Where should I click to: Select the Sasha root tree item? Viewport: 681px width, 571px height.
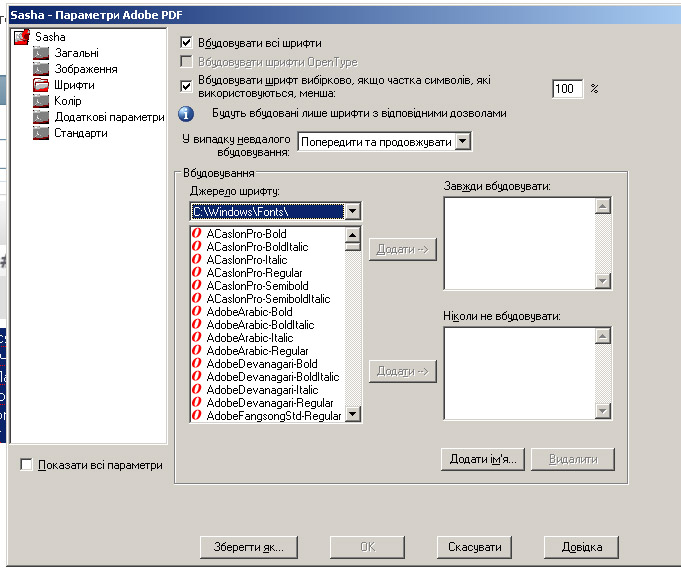[x=50, y=37]
